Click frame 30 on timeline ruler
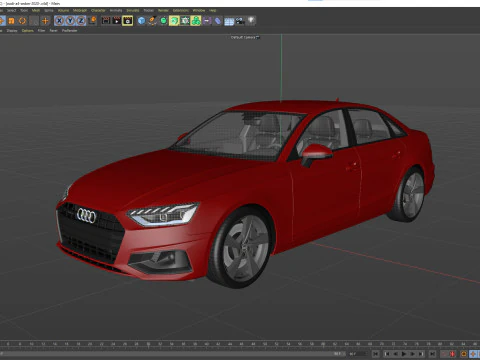Screen dimensions: 480x360 point(148,344)
